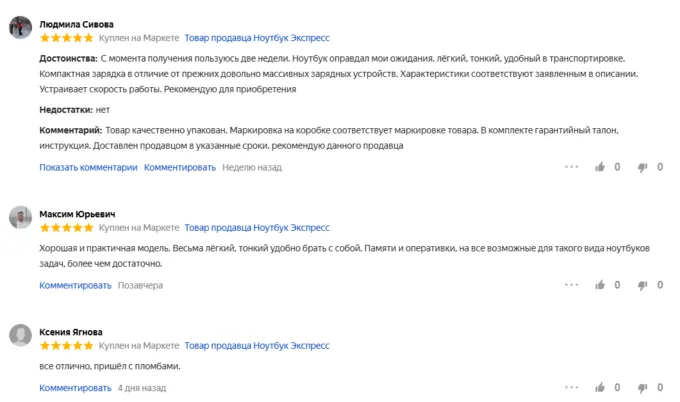This screenshot has width=680, height=402.
Task: Click the five-star rating of Максим Юрьевич
Action: click(x=66, y=228)
